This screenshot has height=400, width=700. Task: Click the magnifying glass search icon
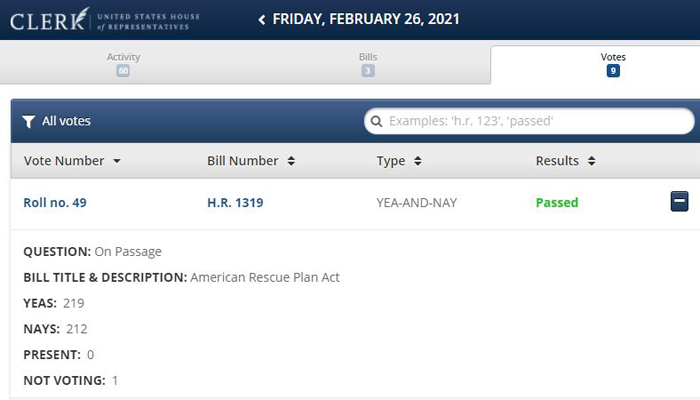click(x=376, y=121)
